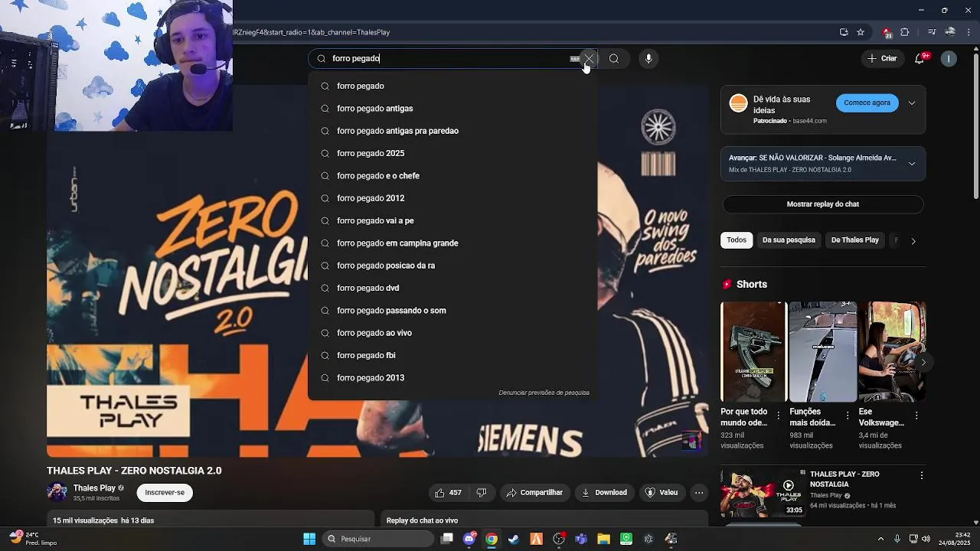Open Short 'Funções mais doida...' thumbnail
The height and width of the screenshot is (551, 980).
[823, 352]
